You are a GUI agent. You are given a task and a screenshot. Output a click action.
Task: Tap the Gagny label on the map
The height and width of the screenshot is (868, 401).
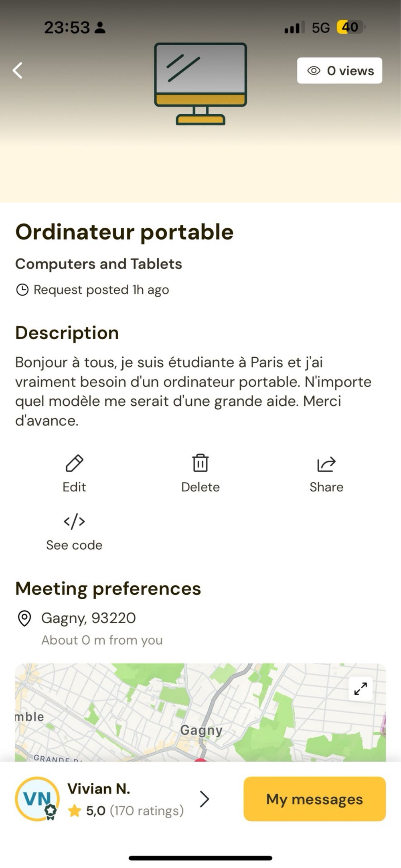(x=201, y=730)
